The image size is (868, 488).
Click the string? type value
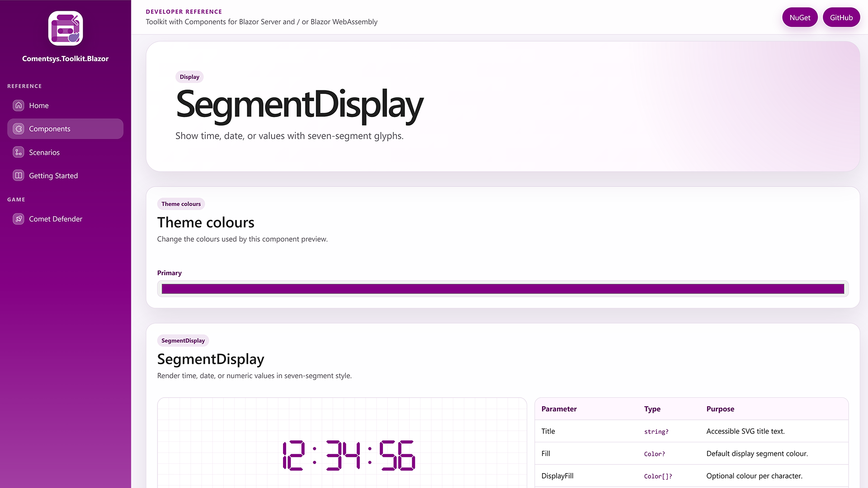coord(656,432)
